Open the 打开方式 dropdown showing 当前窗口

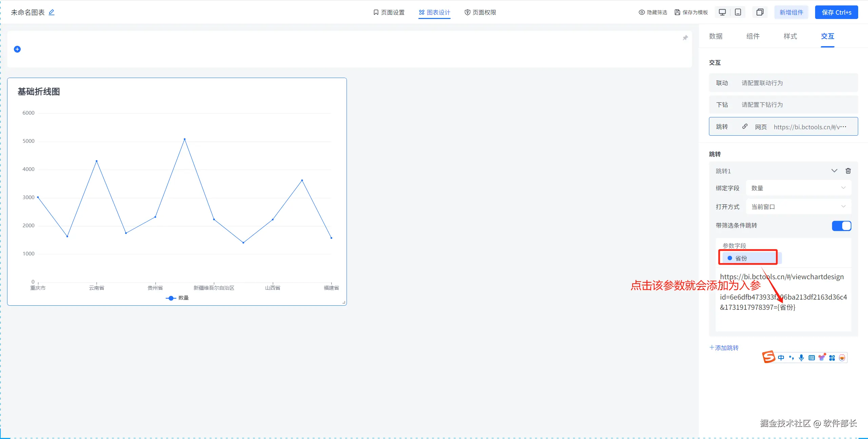(x=798, y=207)
